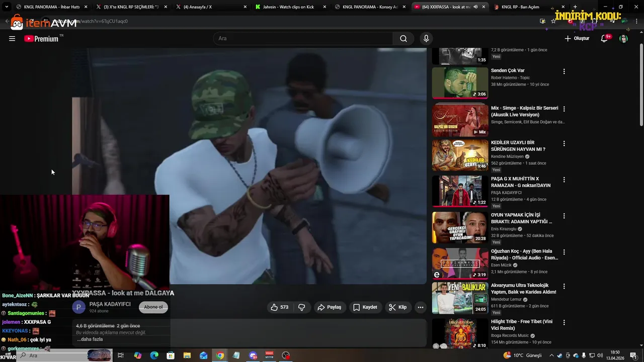This screenshot has width=644, height=362.
Task: Open the YouTube hamburger guide menu
Action: pos(12,39)
